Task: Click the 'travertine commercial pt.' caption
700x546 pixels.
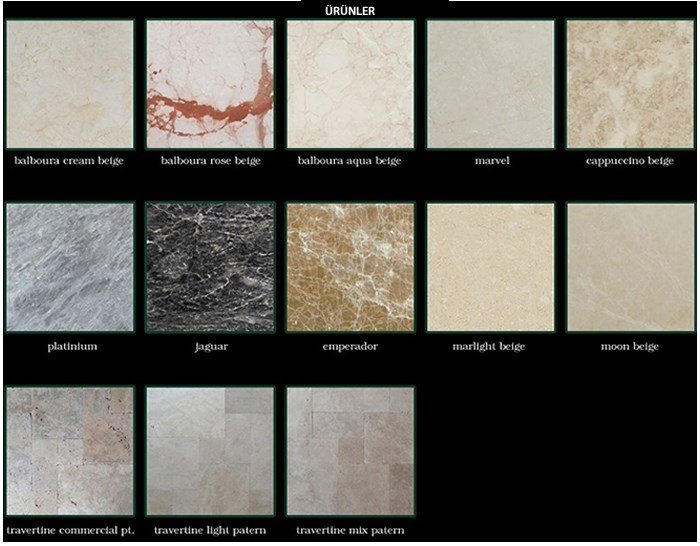Action: 71,530
